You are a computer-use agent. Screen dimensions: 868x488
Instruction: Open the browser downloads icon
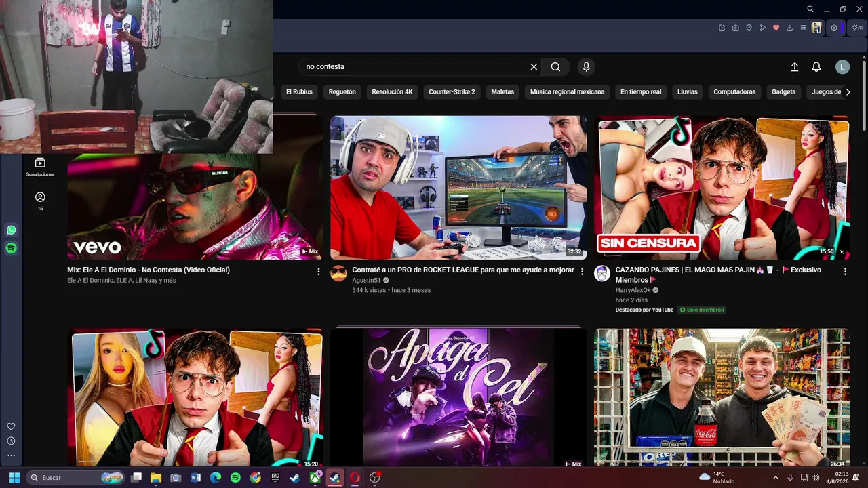tap(790, 28)
